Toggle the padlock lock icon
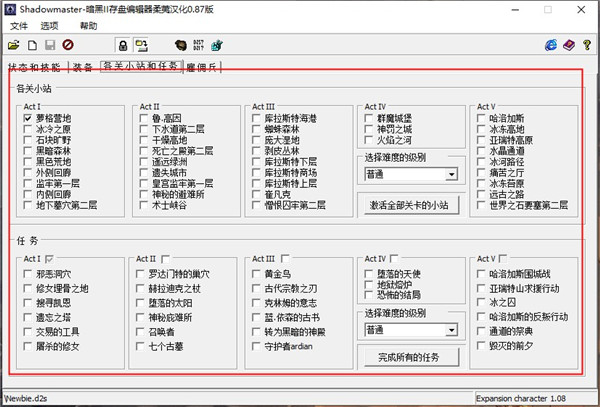Screen dimensions: 600x407 click(123, 46)
